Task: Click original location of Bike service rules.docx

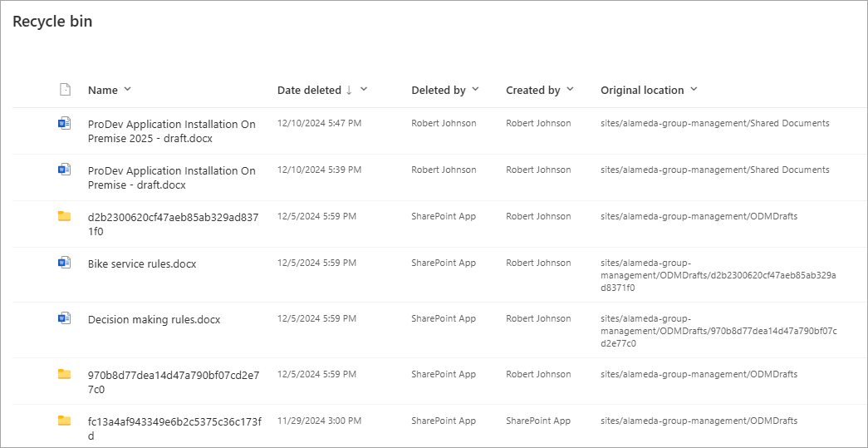Action: (x=718, y=275)
